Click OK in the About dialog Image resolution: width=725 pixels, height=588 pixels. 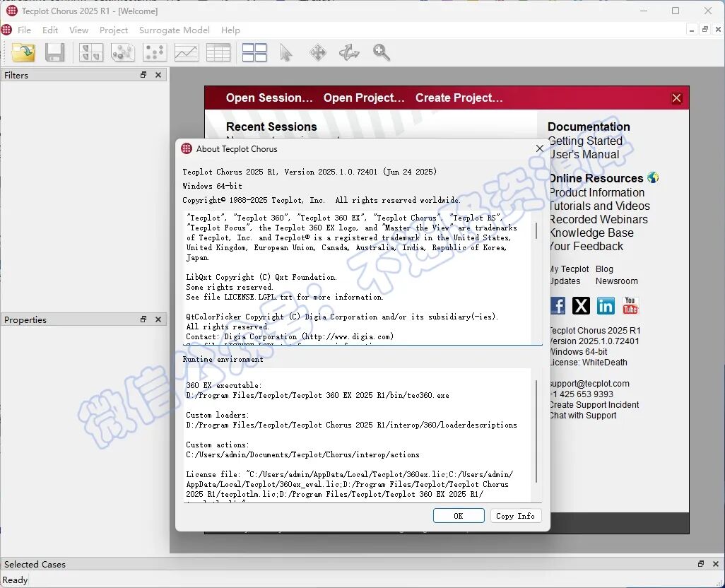(459, 516)
